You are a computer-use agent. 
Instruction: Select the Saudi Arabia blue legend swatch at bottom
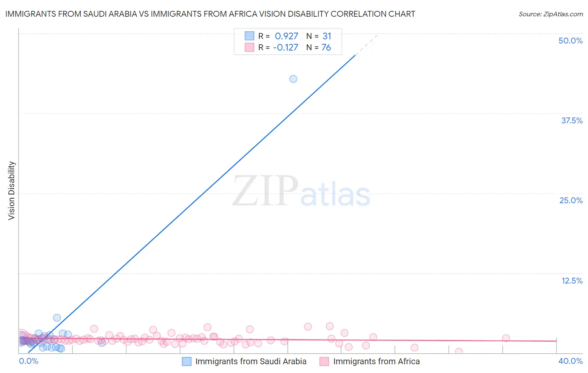pos(187,361)
